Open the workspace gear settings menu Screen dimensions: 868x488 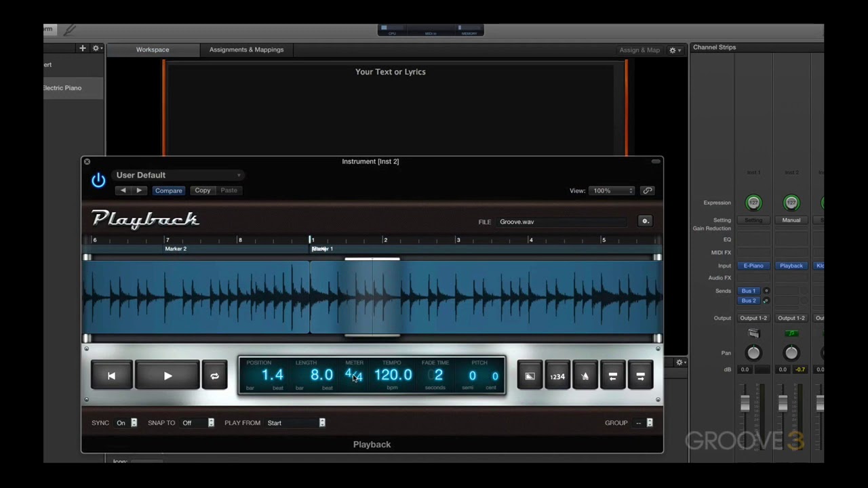click(675, 50)
